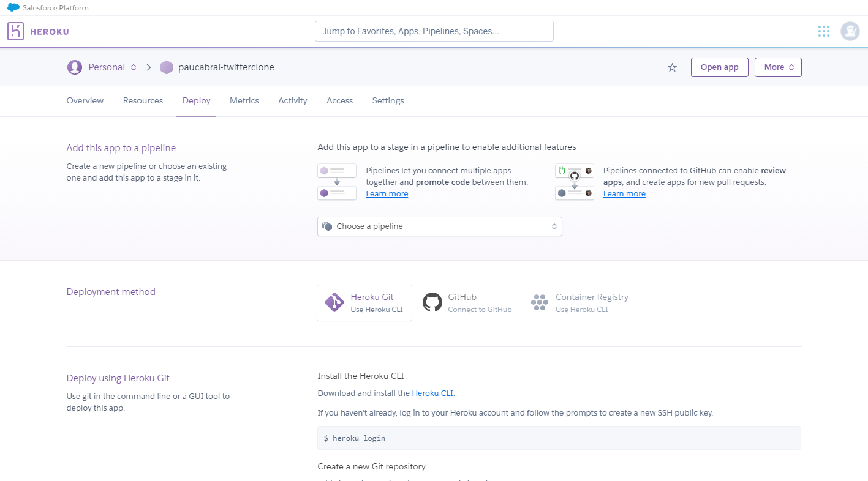
Task: Focus the Jump to Favorites search field
Action: click(434, 31)
